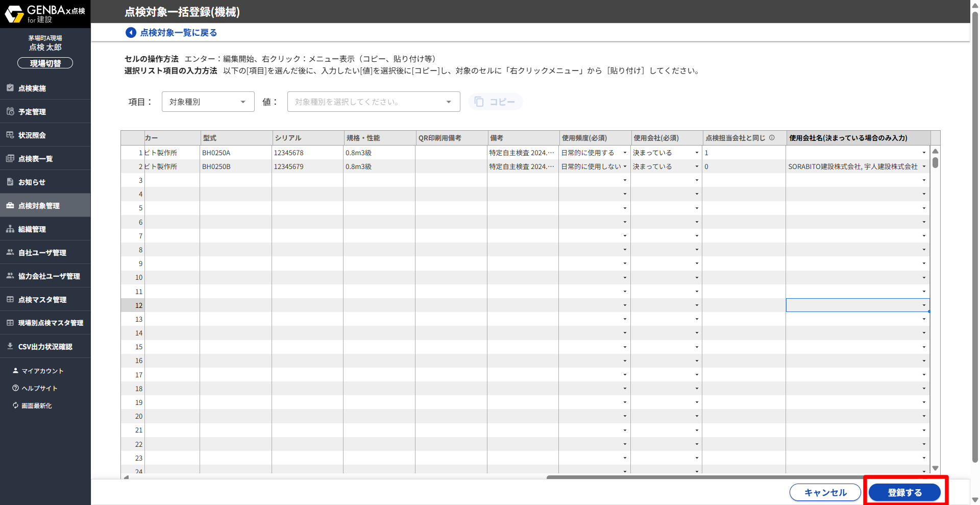Open 点検マスタ管理 in the sidebar menu
Image resolution: width=980 pixels, height=505 pixels.
(42, 300)
